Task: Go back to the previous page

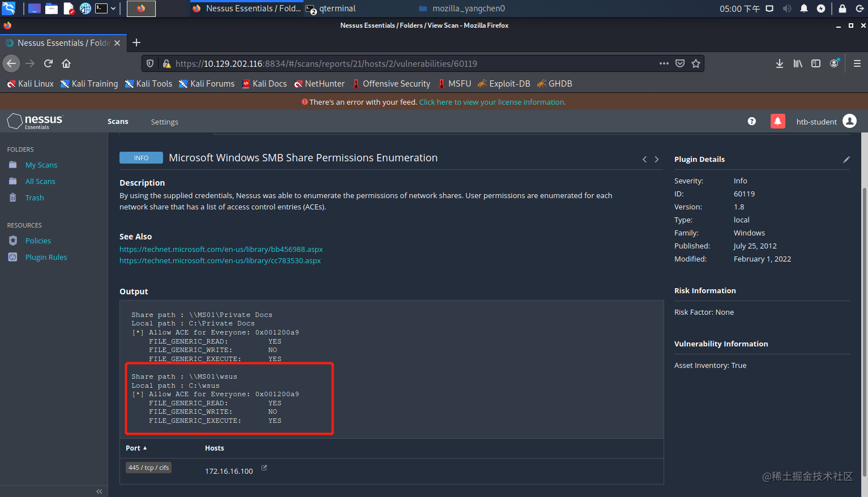Action: click(x=11, y=63)
